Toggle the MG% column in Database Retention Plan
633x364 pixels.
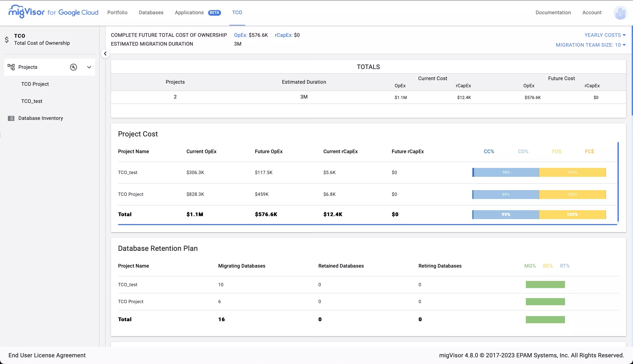(x=530, y=266)
